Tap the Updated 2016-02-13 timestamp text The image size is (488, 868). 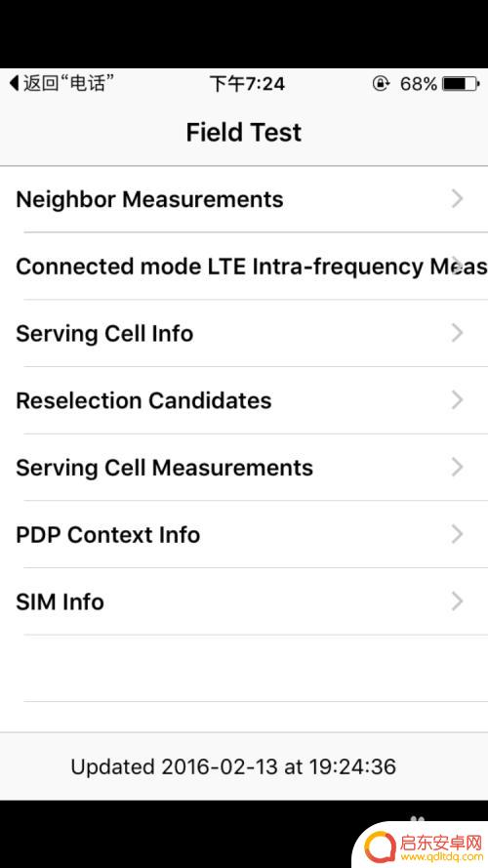tap(233, 766)
